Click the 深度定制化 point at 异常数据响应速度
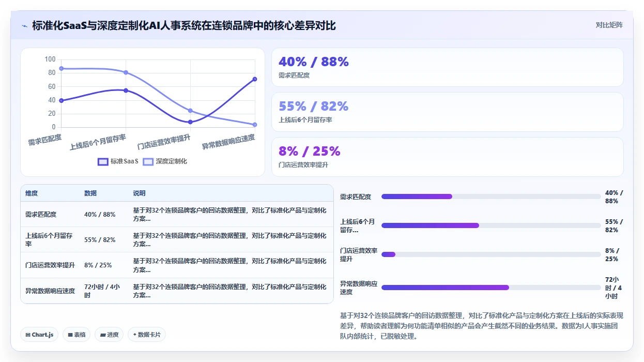This screenshot has height=362, width=644. coord(255,125)
